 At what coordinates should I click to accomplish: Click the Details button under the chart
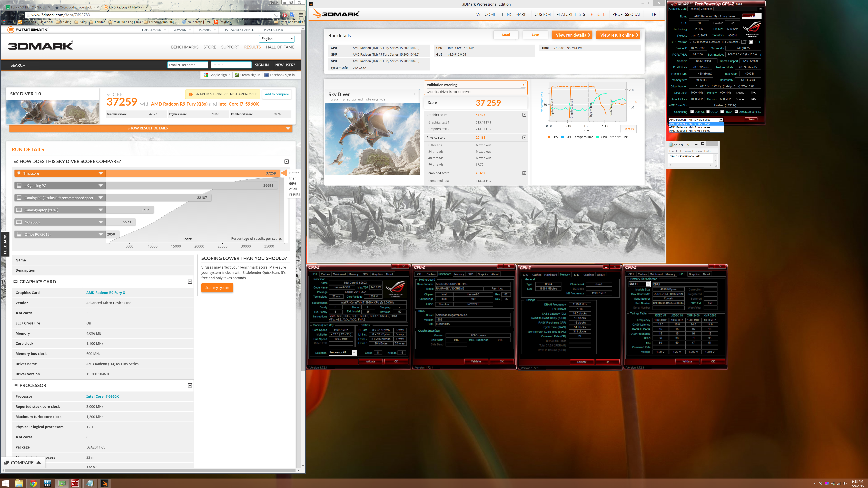628,129
